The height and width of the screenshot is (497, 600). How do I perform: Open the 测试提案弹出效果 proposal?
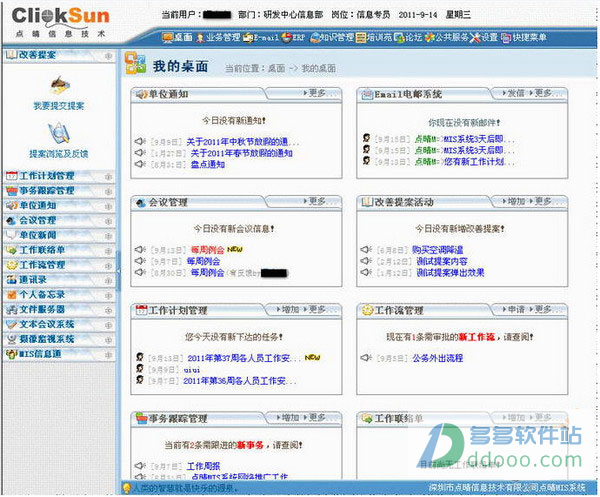(x=450, y=273)
